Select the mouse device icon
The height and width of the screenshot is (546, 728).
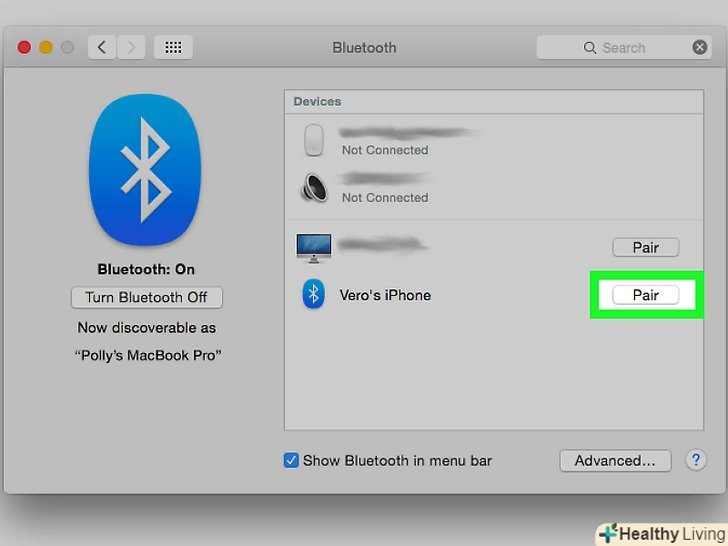314,140
